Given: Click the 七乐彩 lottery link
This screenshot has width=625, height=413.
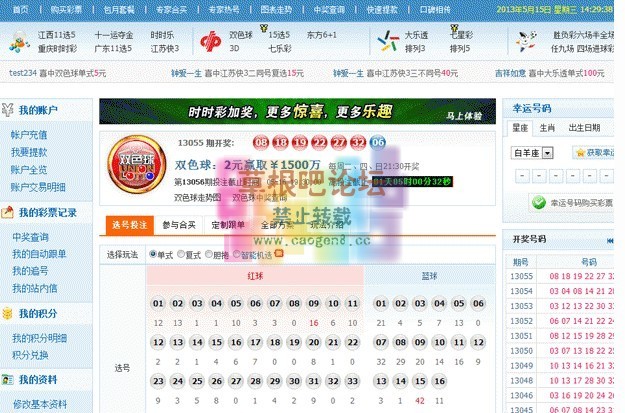Looking at the screenshot, I should (x=279, y=49).
